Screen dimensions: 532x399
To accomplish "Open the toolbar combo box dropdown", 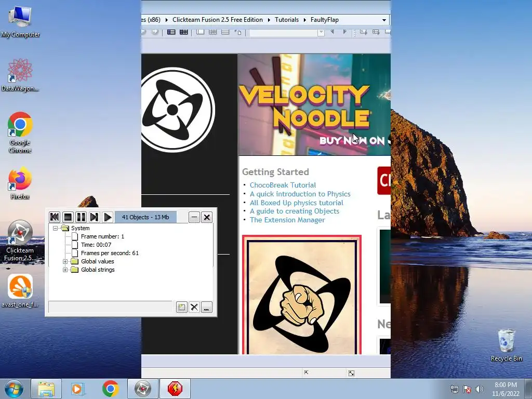I will tap(321, 32).
